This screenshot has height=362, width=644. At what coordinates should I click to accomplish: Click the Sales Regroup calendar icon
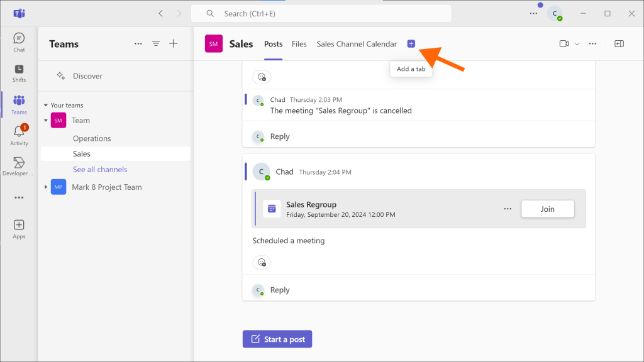click(x=272, y=209)
